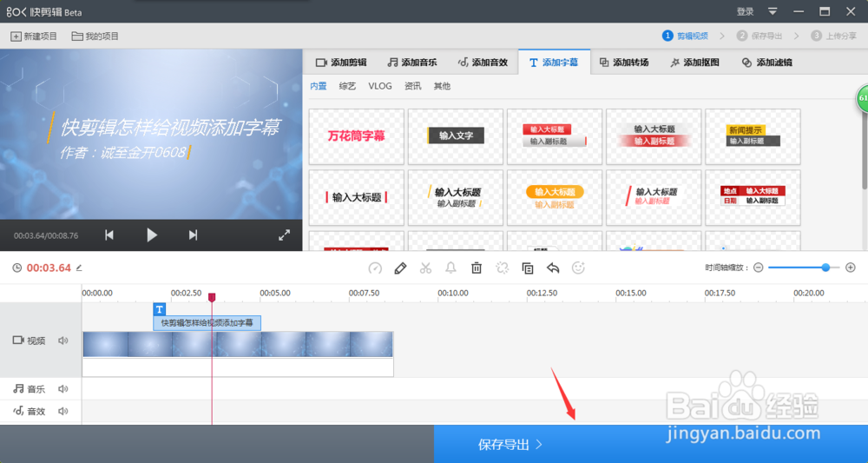Create a new project with 新建项目
The image size is (868, 463).
pos(34,36)
